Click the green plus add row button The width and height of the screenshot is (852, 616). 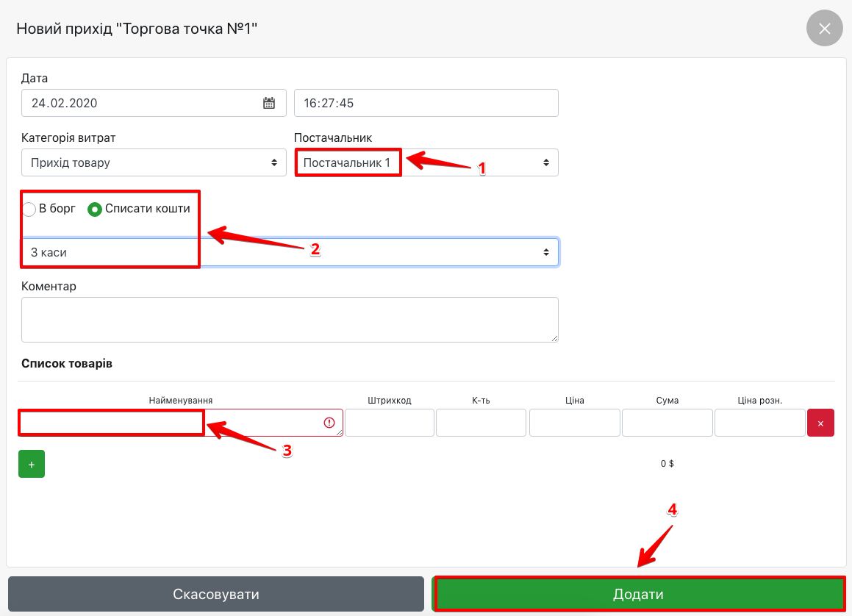pos(32,464)
